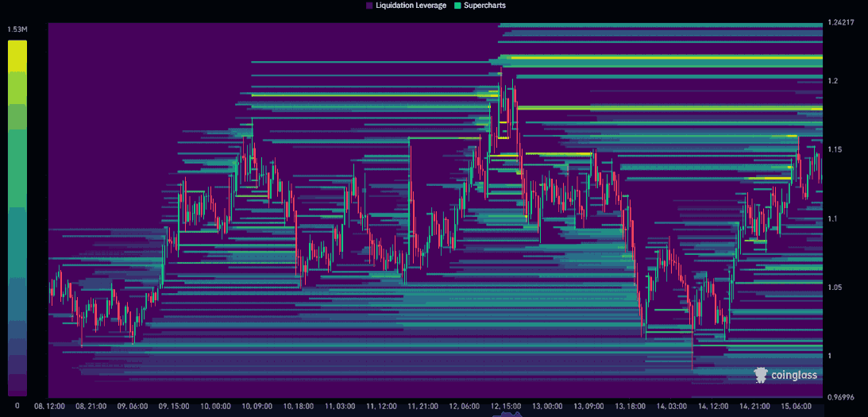Click the 1.05 price axis label
This screenshot has height=417, width=868.
click(834, 288)
